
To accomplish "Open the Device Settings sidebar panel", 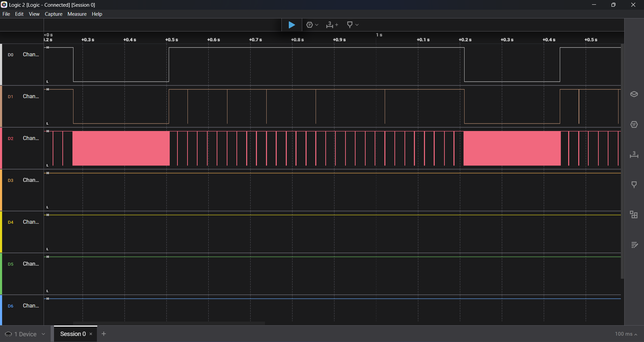I will point(634,94).
